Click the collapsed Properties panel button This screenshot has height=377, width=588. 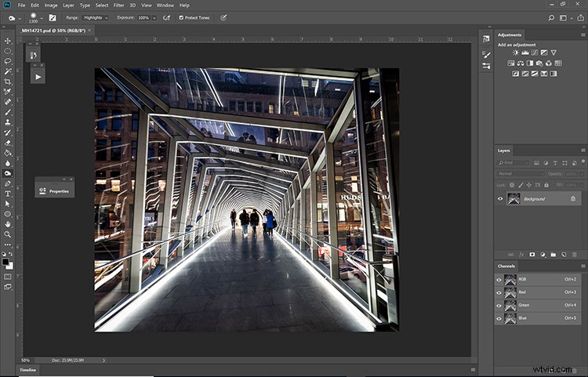(55, 191)
